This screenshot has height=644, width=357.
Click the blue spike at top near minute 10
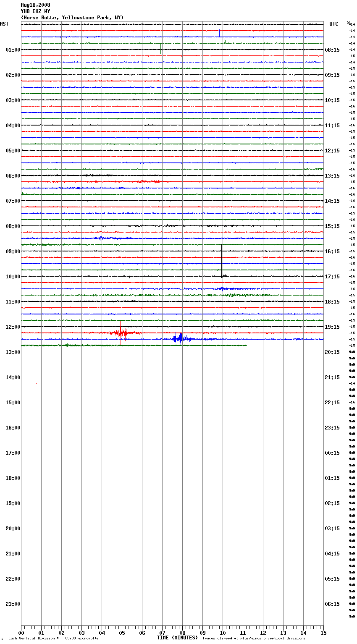tap(219, 29)
